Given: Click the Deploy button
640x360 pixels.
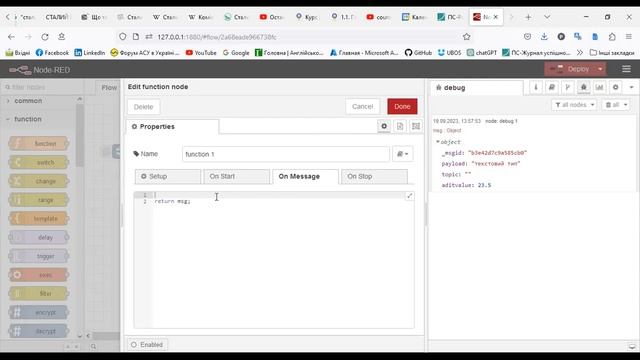Looking at the screenshot, I should (x=570, y=69).
